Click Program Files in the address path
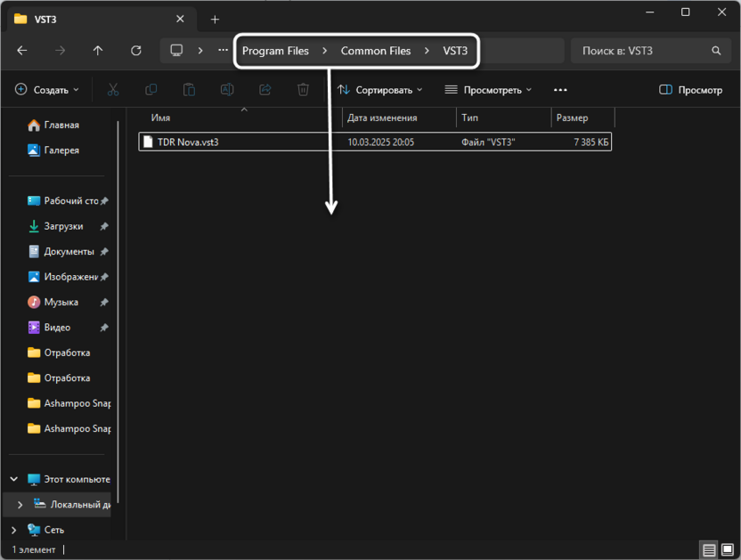Screen dimensions: 741x560 [275, 51]
